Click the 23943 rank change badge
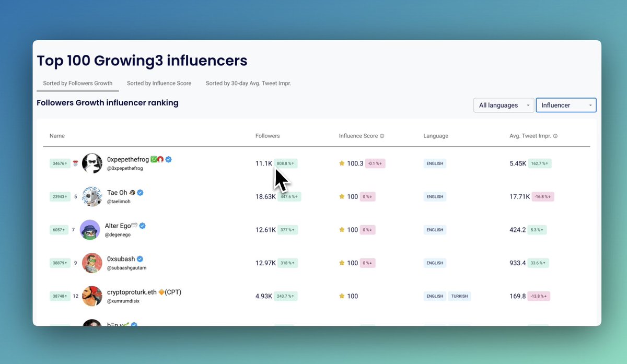The height and width of the screenshot is (364, 627). click(60, 197)
